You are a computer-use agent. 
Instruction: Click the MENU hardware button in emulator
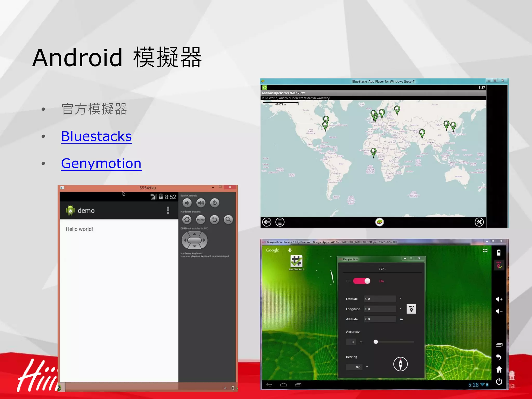pyautogui.click(x=201, y=220)
